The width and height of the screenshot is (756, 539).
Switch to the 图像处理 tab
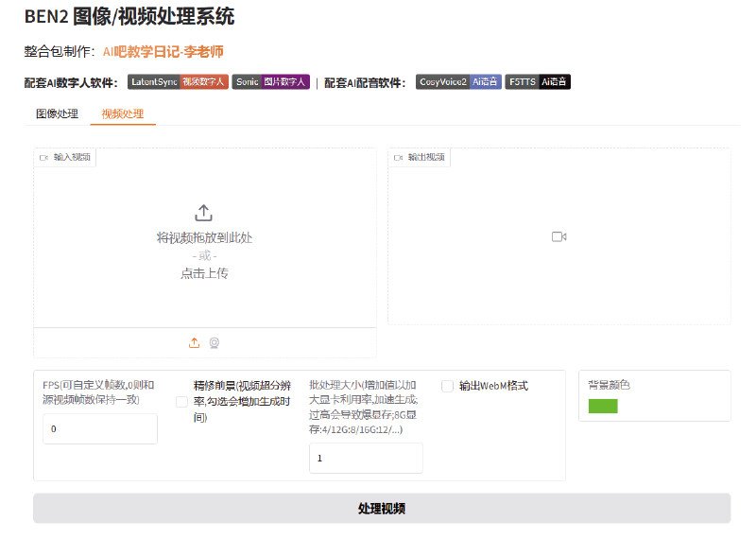[57, 113]
